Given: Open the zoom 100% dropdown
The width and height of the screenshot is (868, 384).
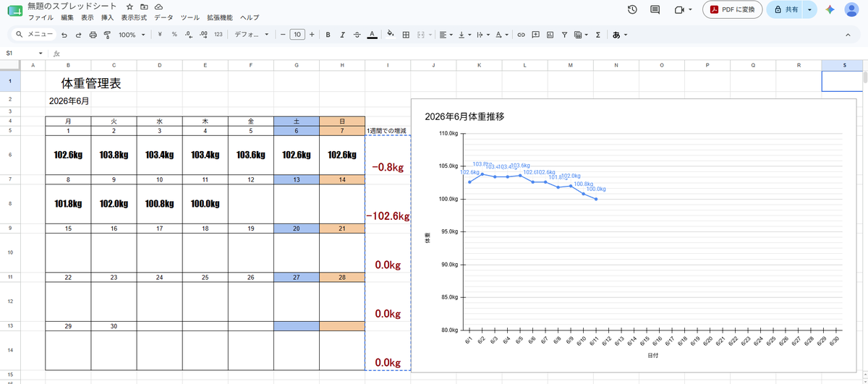Looking at the screenshot, I should [x=132, y=34].
